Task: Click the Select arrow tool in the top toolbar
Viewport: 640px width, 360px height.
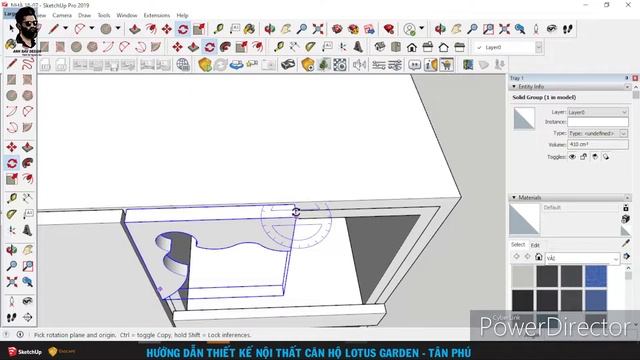Action: point(11,29)
